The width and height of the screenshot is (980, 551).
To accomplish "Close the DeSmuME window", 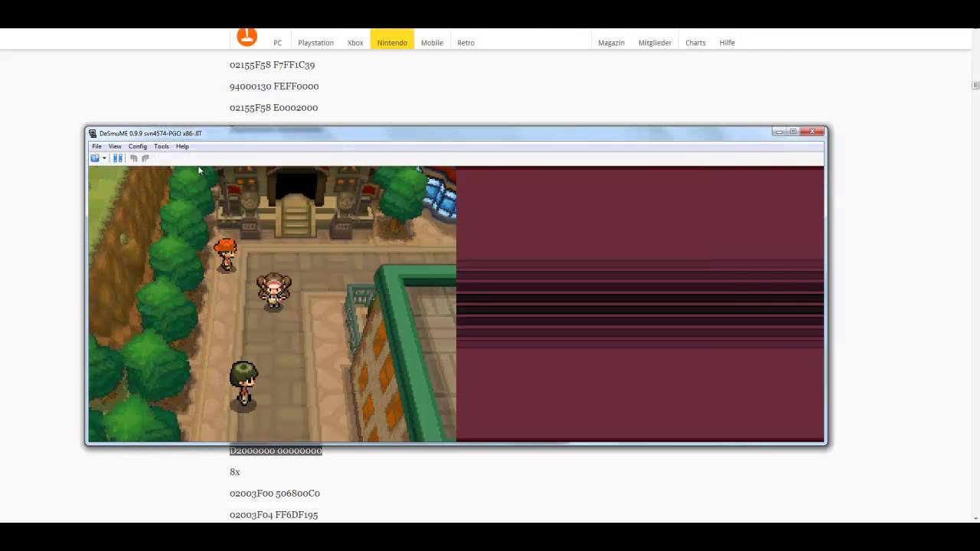I will tap(813, 132).
